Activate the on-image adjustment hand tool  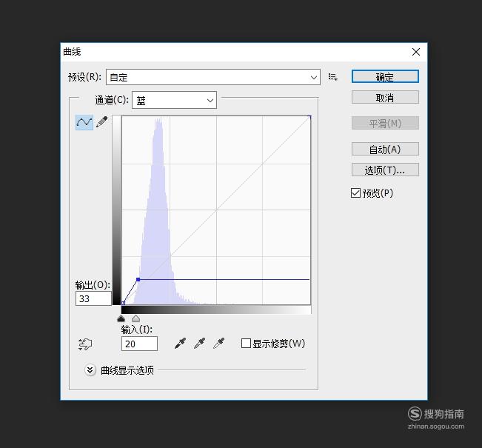[85, 344]
